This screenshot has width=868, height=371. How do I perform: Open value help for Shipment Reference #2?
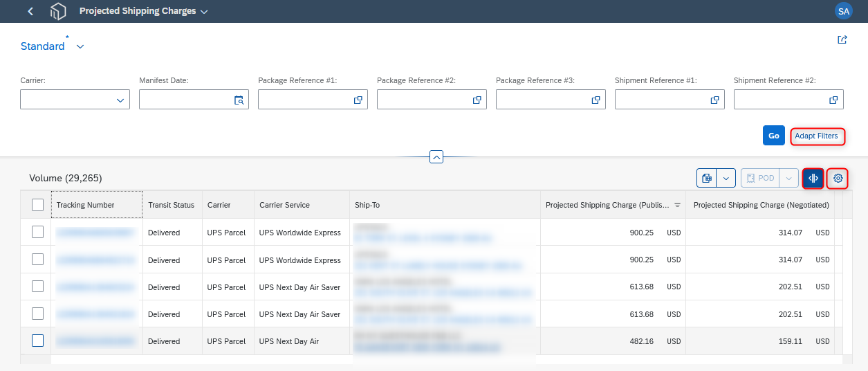(833, 100)
